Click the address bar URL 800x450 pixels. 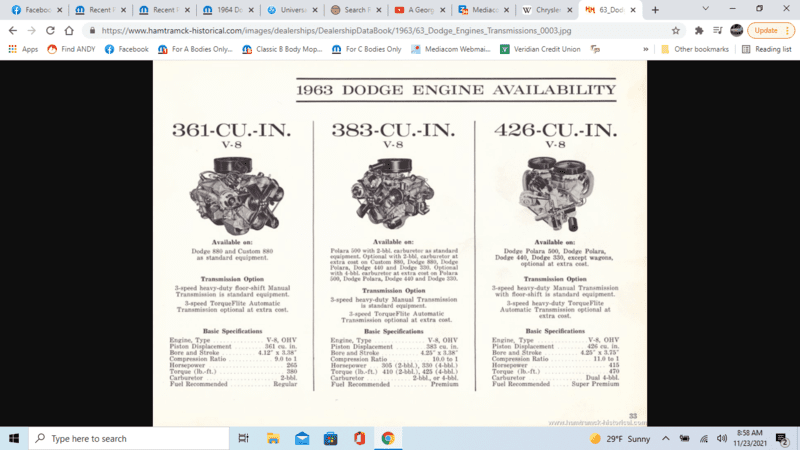tap(336, 31)
